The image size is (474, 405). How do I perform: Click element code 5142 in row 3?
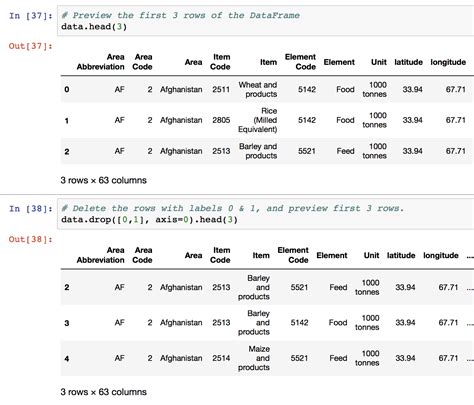pyautogui.click(x=299, y=322)
